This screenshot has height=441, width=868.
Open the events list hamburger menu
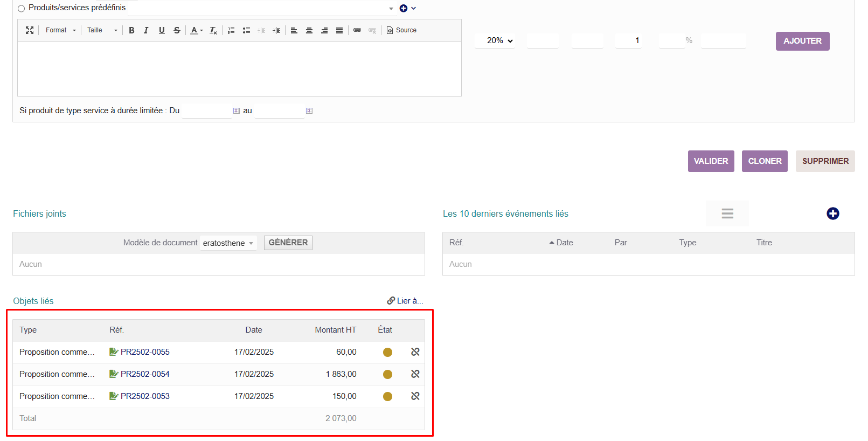point(727,213)
